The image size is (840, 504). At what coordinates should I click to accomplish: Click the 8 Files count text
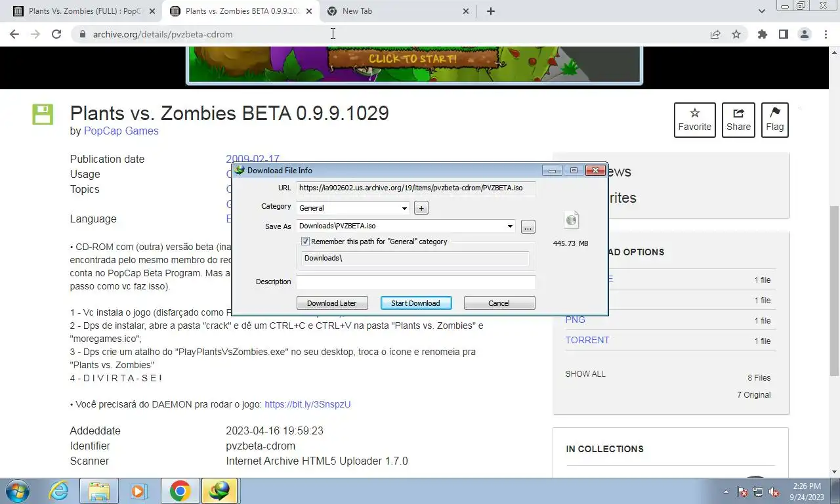pos(759,378)
